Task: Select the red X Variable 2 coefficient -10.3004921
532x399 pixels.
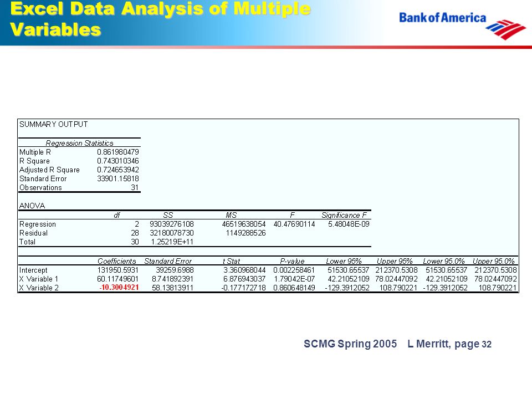Action: click(x=119, y=288)
